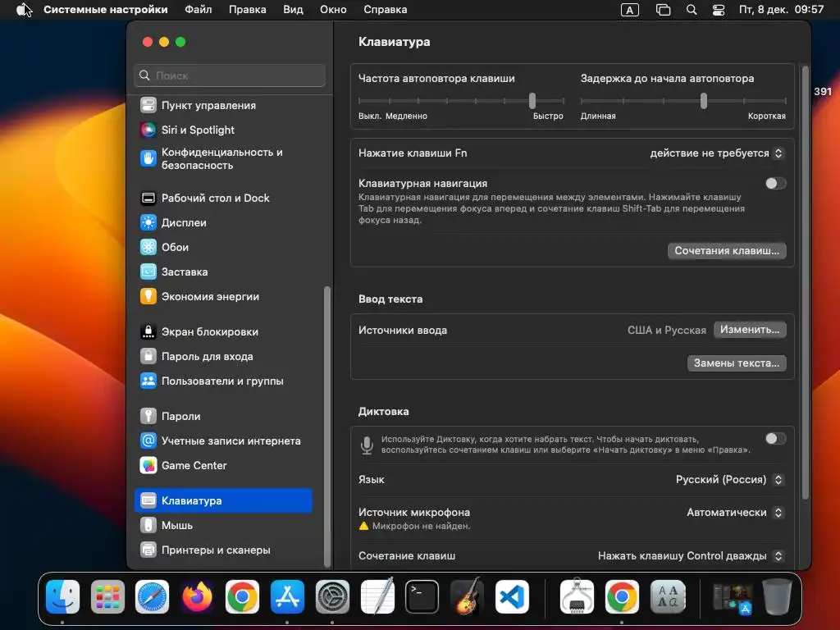Viewport: 840px width, 630px height.
Task: Open the Вид menu
Action: point(293,10)
